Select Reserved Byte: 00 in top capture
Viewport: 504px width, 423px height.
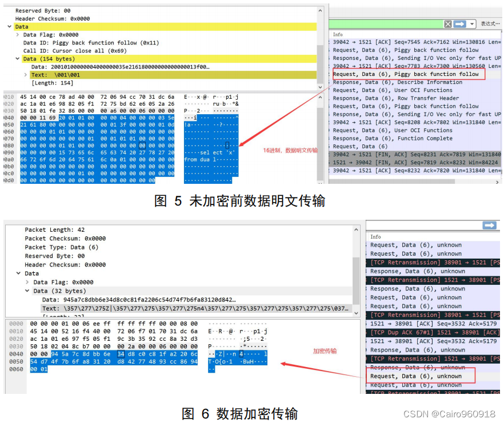pos(43,11)
